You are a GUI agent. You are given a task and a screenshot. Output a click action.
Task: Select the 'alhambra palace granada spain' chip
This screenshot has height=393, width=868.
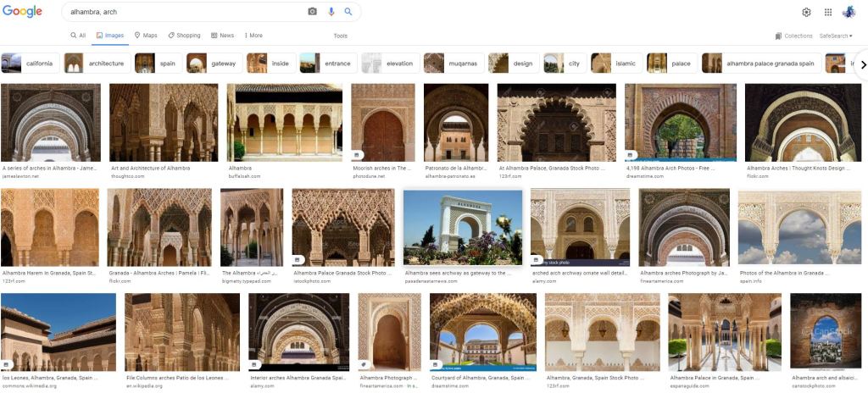pos(760,64)
